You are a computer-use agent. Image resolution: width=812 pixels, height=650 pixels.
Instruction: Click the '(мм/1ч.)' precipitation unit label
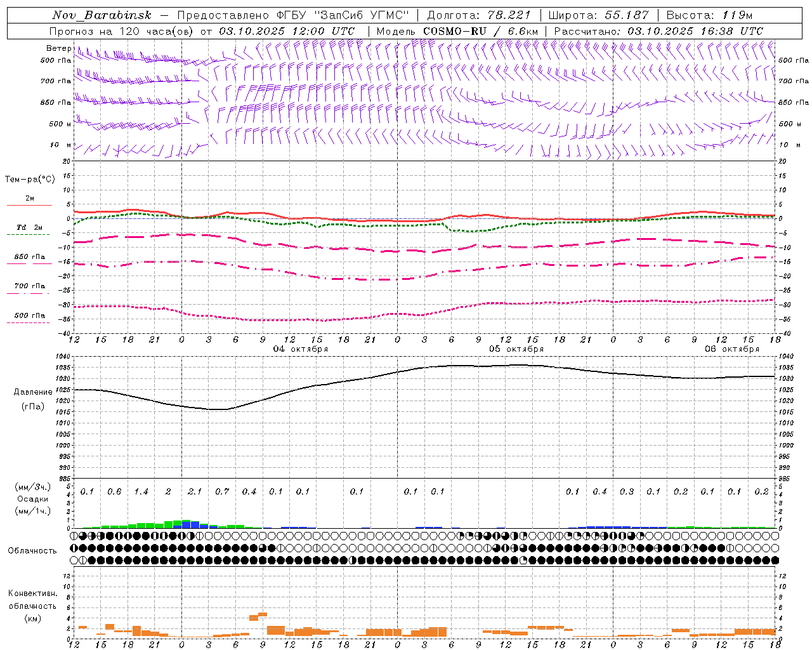click(33, 512)
